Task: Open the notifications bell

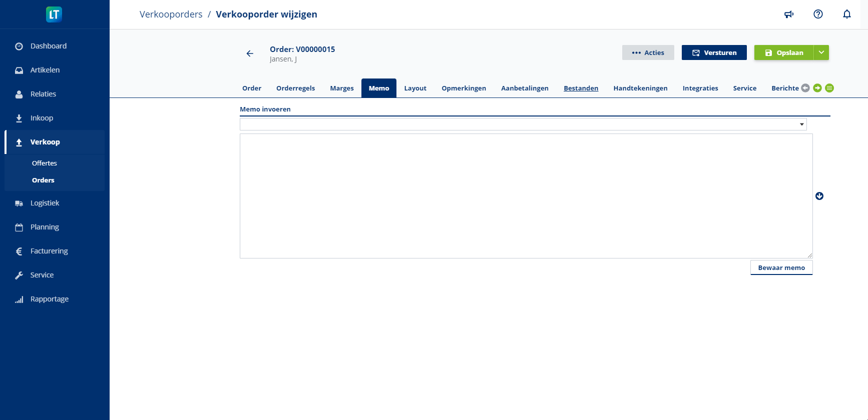Action: (x=846, y=14)
